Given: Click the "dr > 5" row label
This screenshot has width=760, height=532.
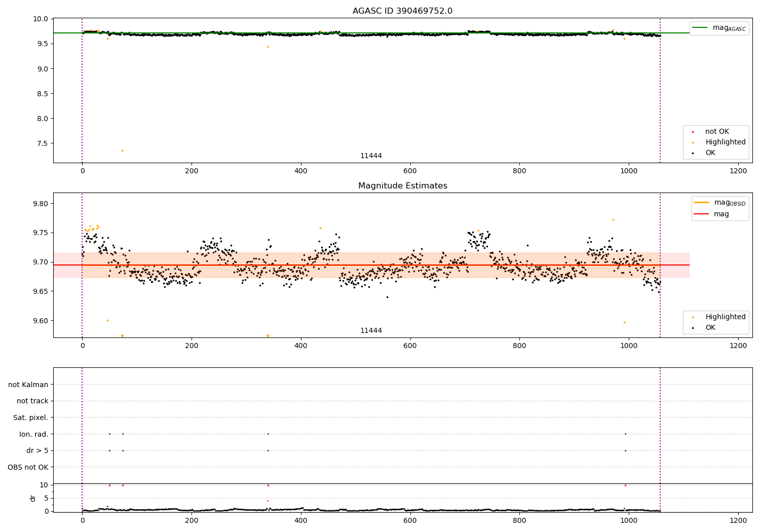Looking at the screenshot, I should pyautogui.click(x=37, y=451).
